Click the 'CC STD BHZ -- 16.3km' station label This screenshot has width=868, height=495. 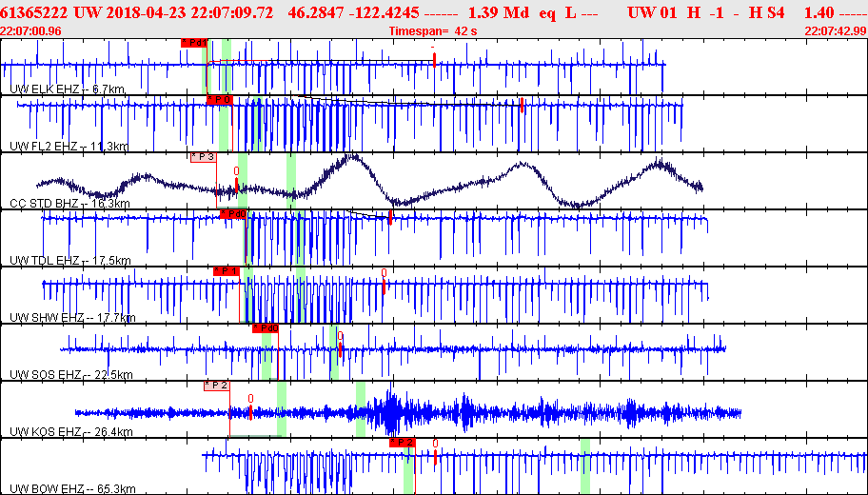click(69, 204)
